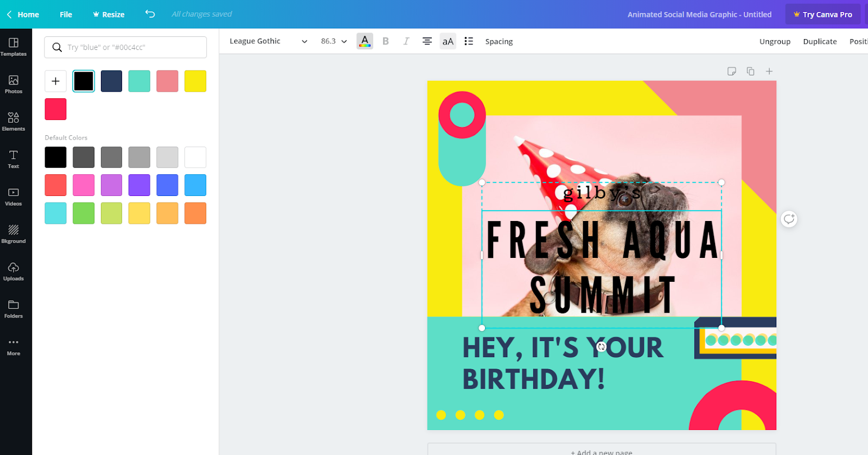Viewport: 868px width, 455px height.
Task: Open the Folders panel
Action: (14, 309)
